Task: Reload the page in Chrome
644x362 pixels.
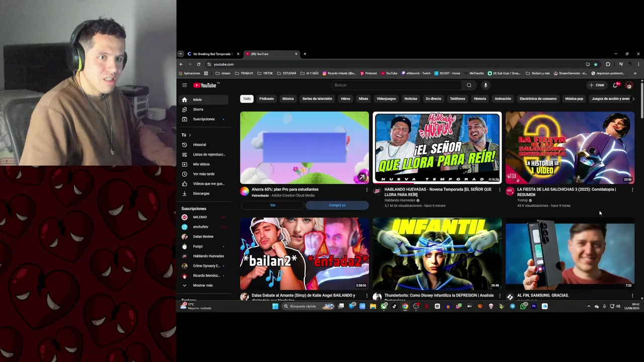Action: coord(199,64)
